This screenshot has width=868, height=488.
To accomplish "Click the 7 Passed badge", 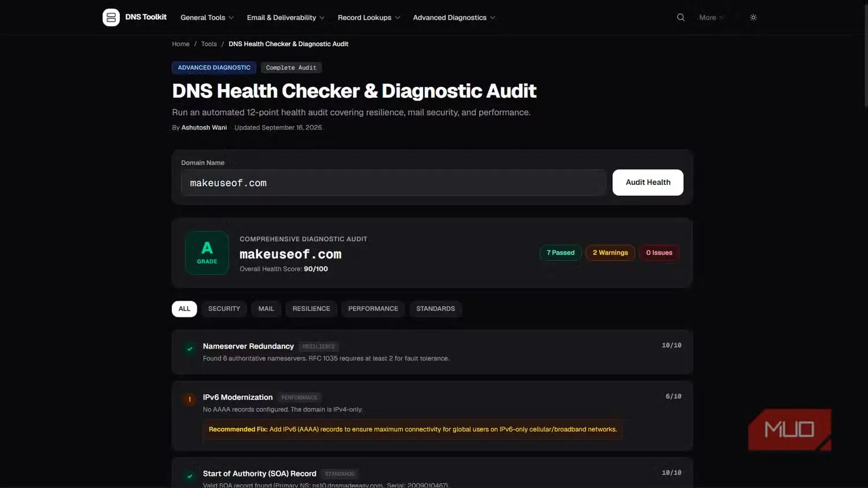I will [x=561, y=253].
